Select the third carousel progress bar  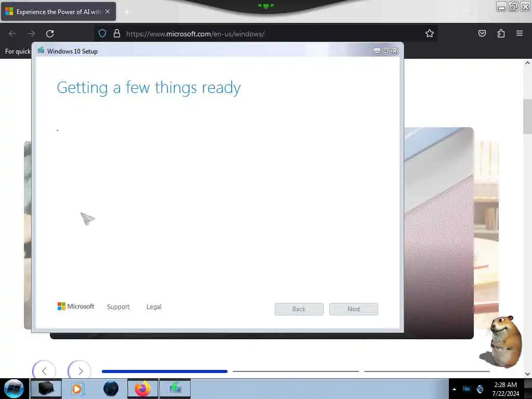(x=427, y=371)
